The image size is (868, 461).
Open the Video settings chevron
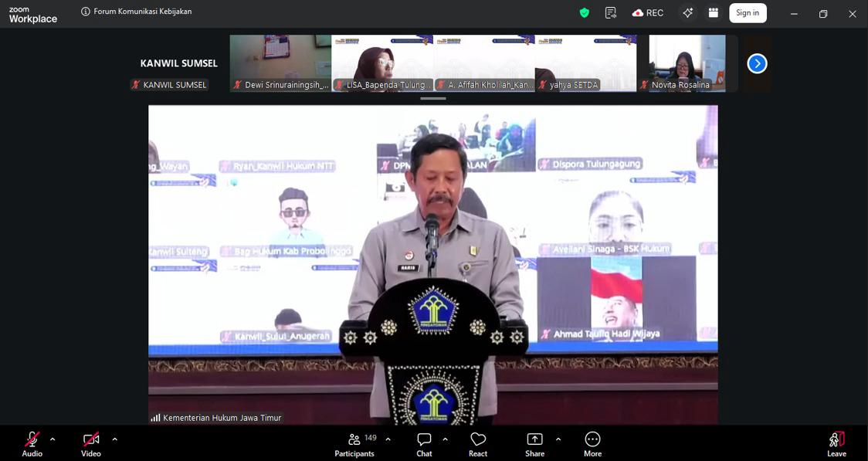point(114,438)
